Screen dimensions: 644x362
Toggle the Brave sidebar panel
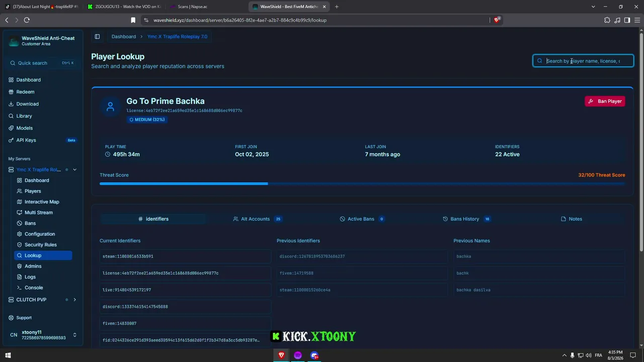pyautogui.click(x=627, y=20)
